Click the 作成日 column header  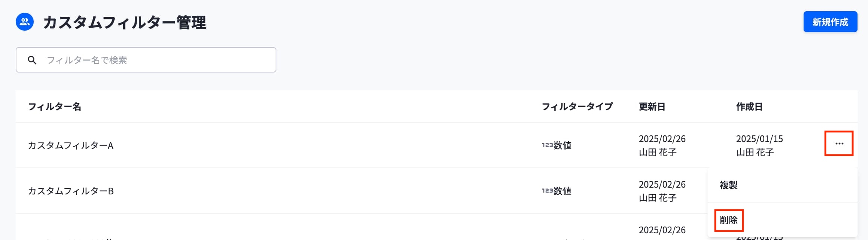[x=749, y=107]
